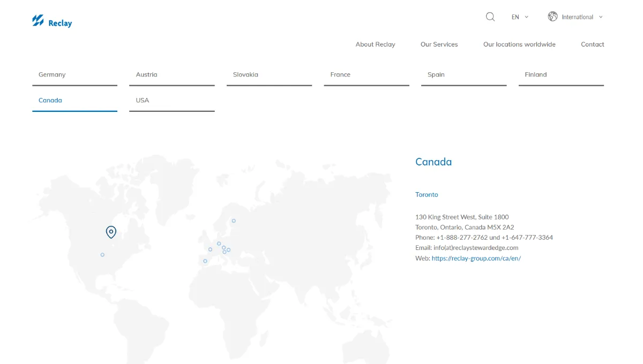Screen dimensions: 643x364
Task: Click the Reclay logo icon
Action: click(38, 21)
